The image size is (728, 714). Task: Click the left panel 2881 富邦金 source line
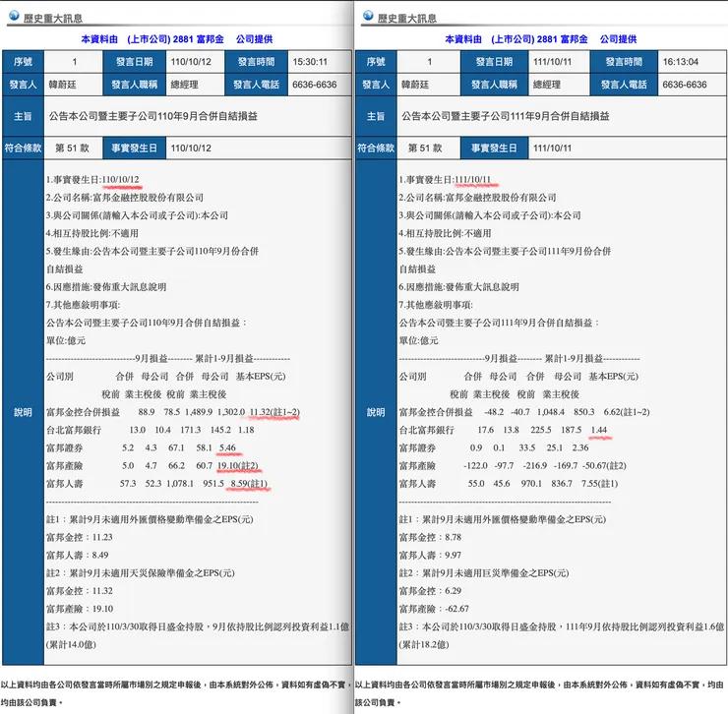[176, 39]
